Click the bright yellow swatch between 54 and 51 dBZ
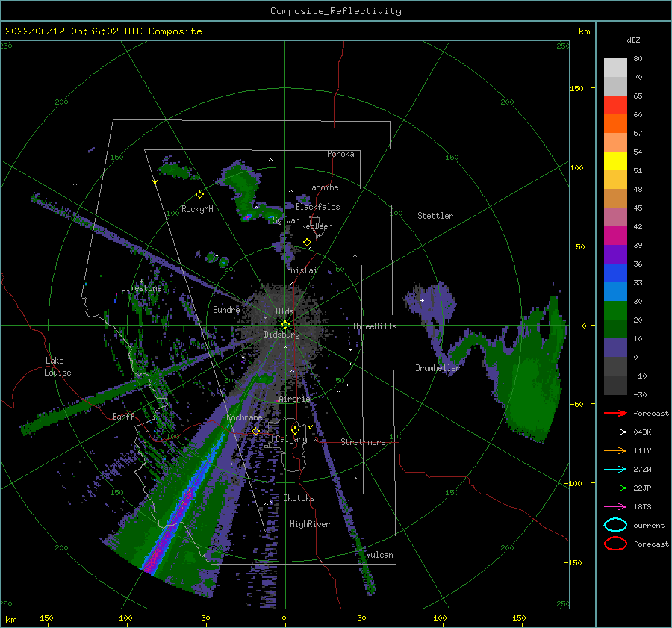The width and height of the screenshot is (672, 628). (615, 161)
